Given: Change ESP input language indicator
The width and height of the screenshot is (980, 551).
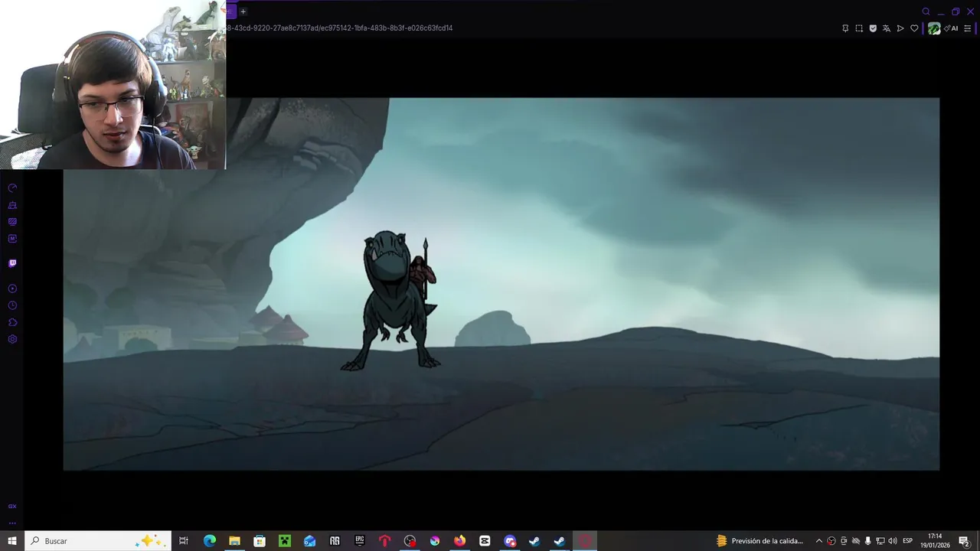Looking at the screenshot, I should pos(908,541).
